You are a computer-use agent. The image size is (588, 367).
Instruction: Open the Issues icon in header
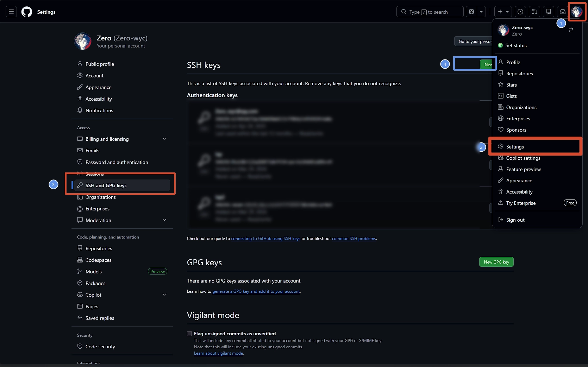coord(520,12)
